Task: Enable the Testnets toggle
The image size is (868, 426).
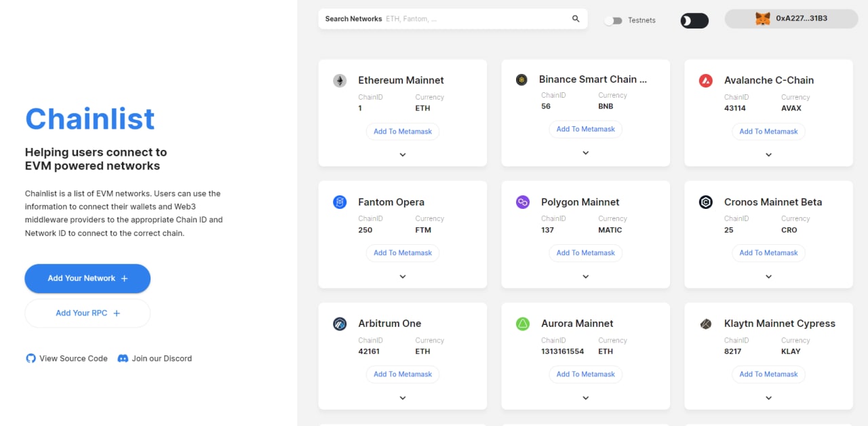Action: [613, 20]
